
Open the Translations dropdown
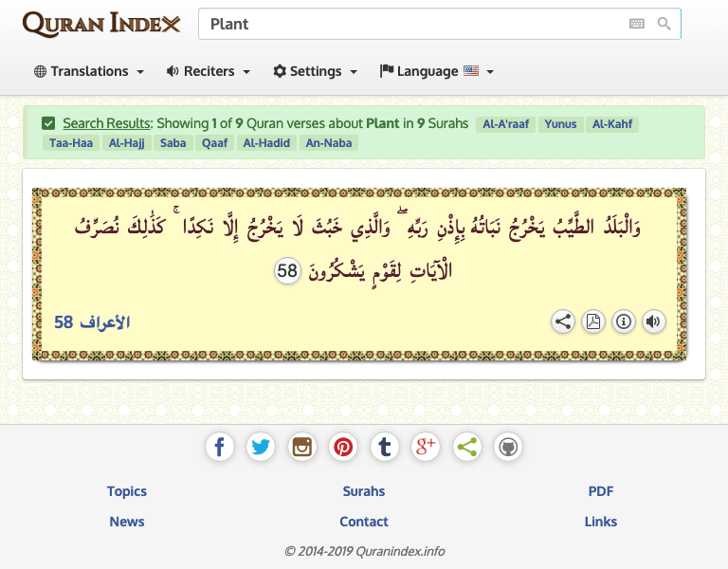pos(89,71)
